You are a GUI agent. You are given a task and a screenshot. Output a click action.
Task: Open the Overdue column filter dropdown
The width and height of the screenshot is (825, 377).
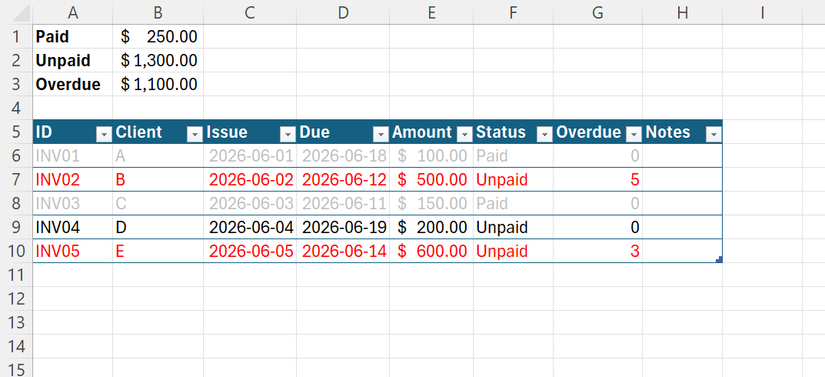pyautogui.click(x=634, y=135)
